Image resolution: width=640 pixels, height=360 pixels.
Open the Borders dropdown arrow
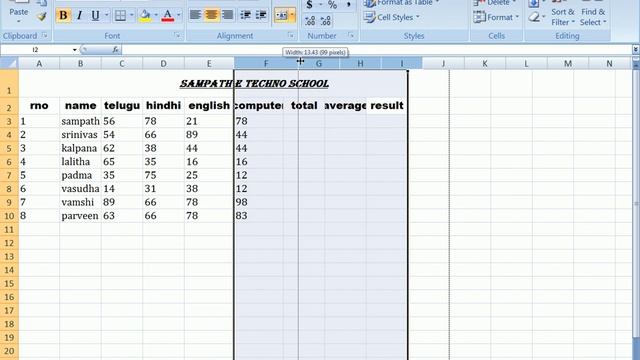pos(131,16)
